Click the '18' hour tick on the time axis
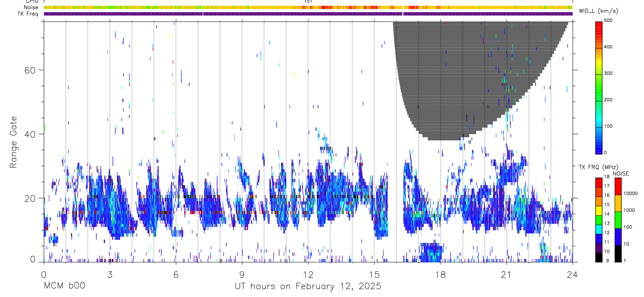 441,274
